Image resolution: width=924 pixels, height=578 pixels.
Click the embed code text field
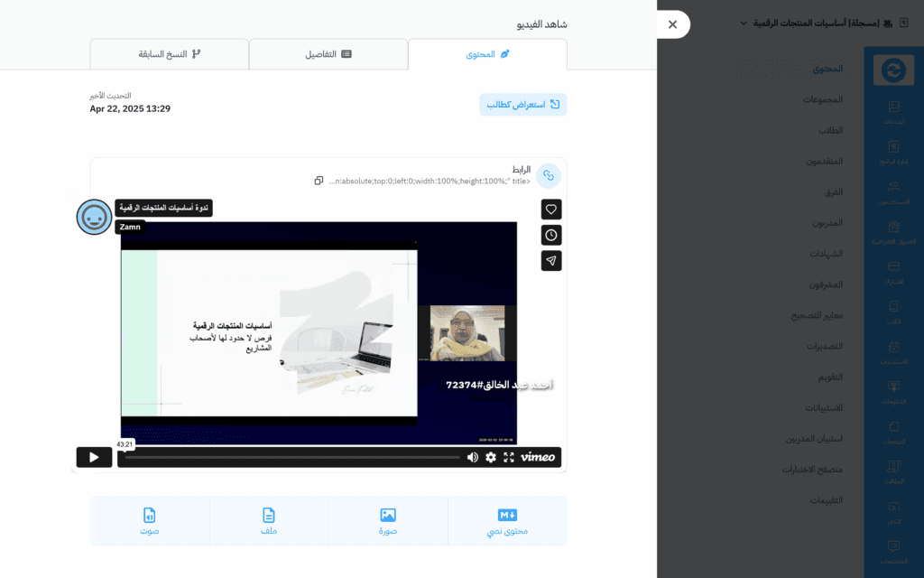pos(429,181)
